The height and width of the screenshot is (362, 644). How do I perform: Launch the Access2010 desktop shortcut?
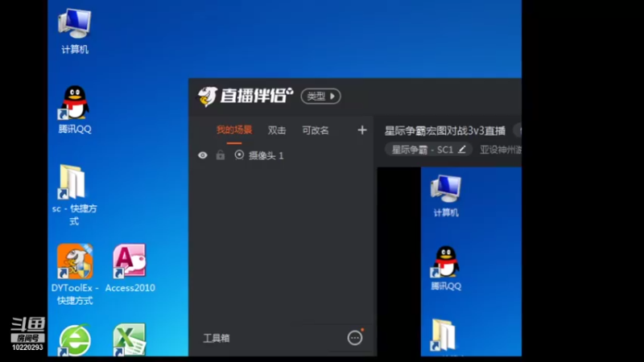[130, 268]
